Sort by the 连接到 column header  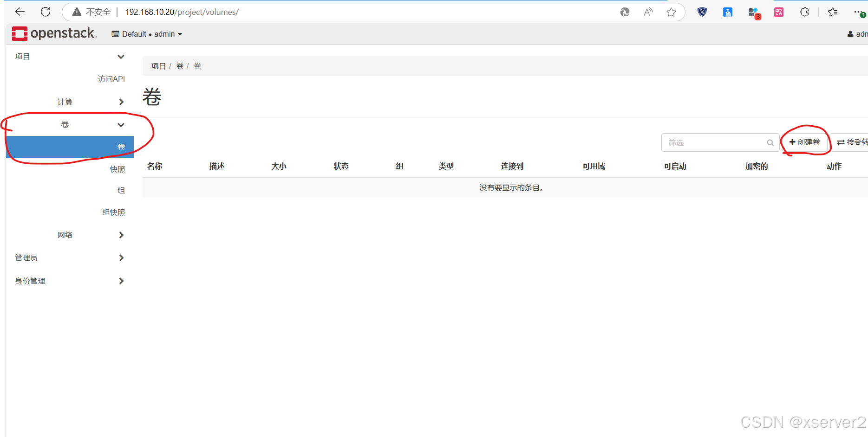(x=512, y=166)
